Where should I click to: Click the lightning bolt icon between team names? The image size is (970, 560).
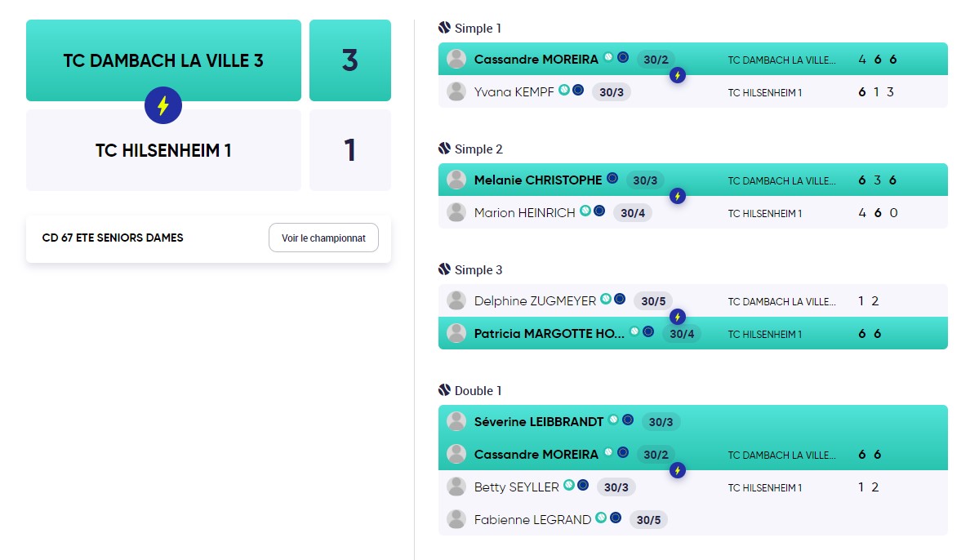click(x=163, y=106)
